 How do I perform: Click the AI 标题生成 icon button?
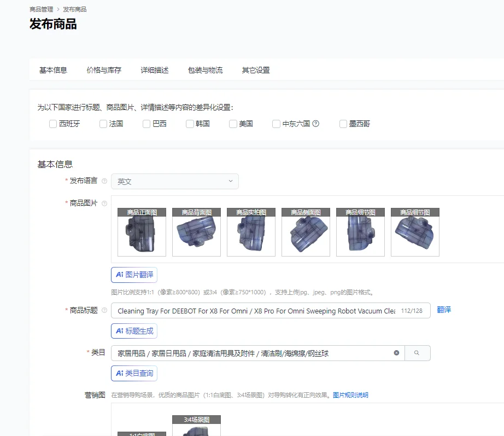click(134, 330)
